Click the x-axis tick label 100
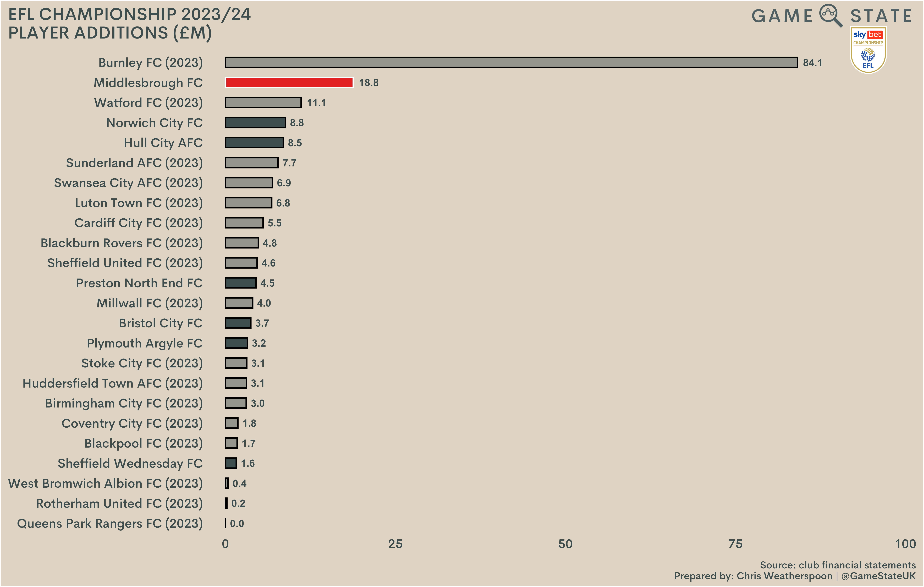 click(905, 544)
